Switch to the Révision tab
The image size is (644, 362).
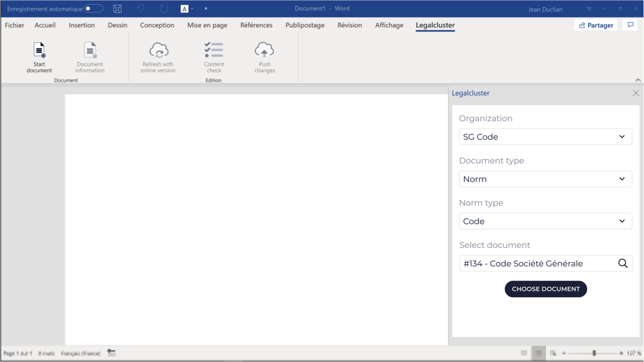tap(350, 25)
